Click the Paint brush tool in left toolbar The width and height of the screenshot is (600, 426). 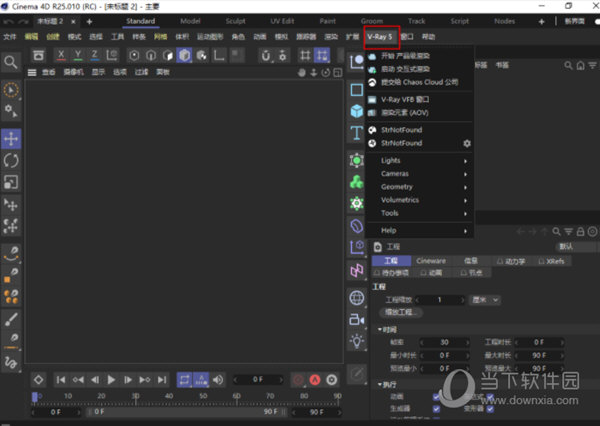(11, 319)
